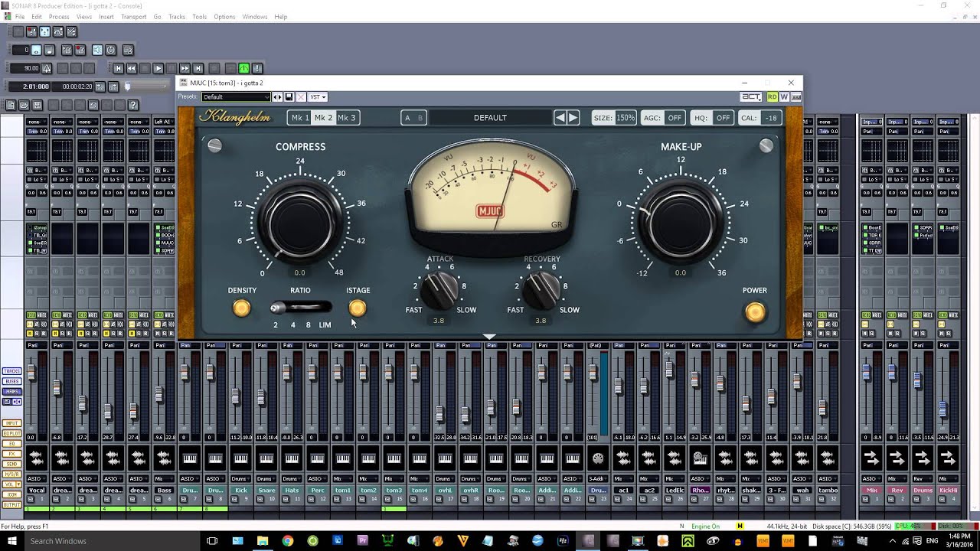Click the Vocal channel volume fader
Screen dimensions: 980x551
(31, 371)
